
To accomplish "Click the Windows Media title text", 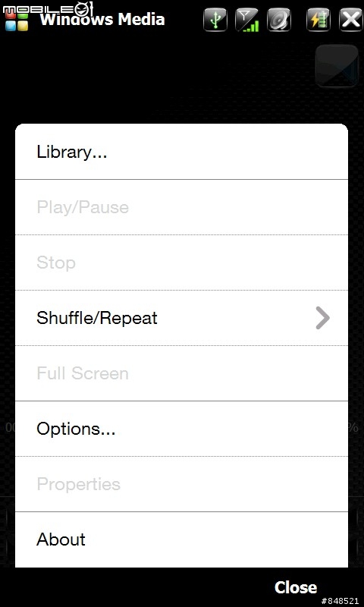I will pos(102,19).
